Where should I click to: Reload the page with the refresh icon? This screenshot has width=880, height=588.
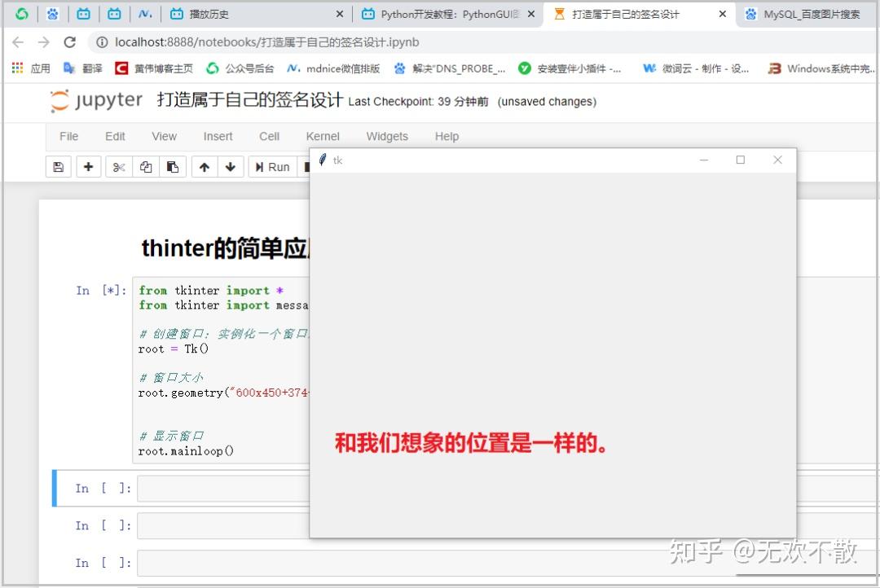[x=68, y=42]
